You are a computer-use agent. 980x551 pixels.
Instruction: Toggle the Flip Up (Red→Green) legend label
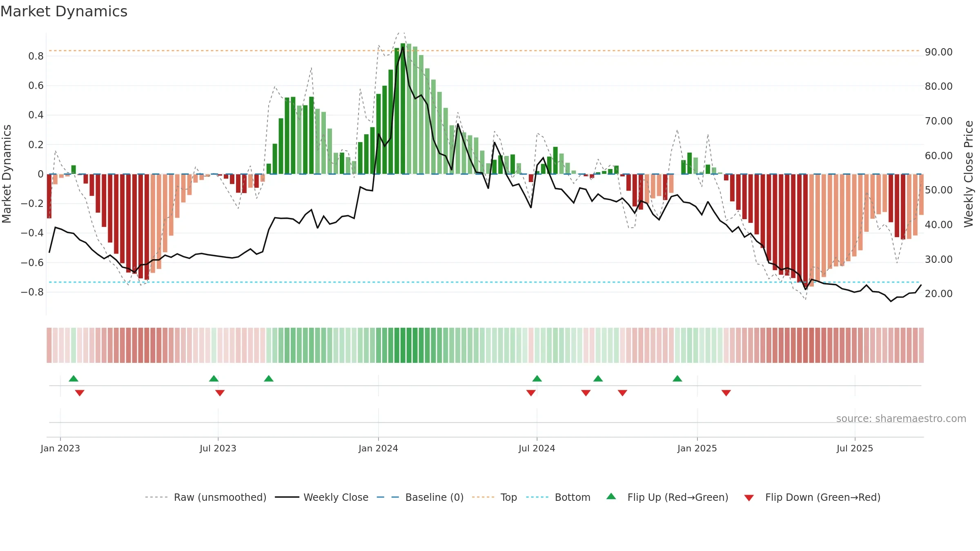click(x=678, y=497)
